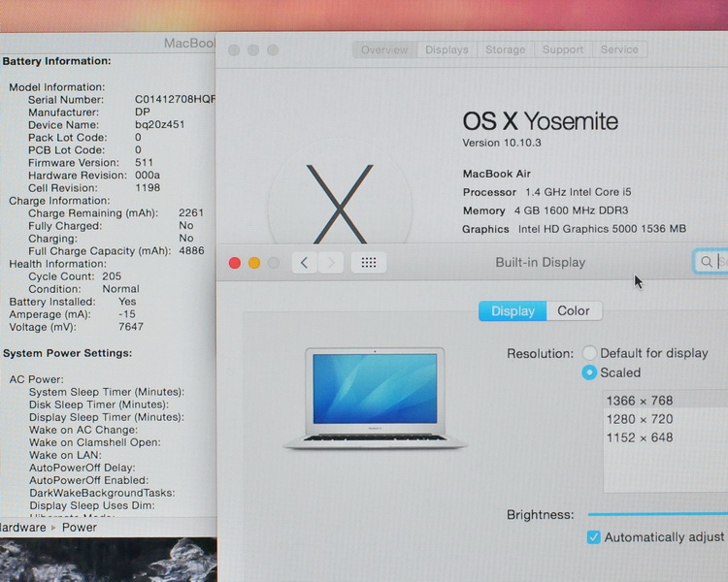Click the System Power Settings heading

[x=68, y=353]
